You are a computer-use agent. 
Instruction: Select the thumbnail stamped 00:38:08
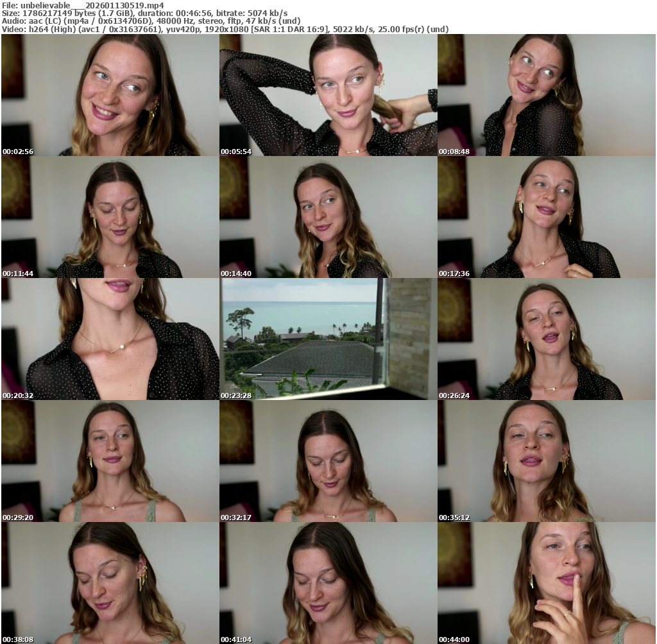pyautogui.click(x=110, y=583)
